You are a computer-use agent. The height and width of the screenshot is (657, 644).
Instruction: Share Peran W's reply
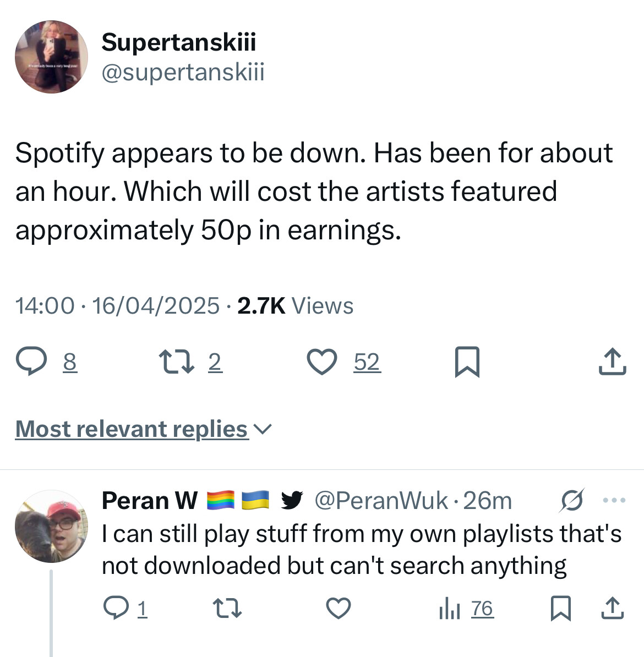(x=613, y=608)
